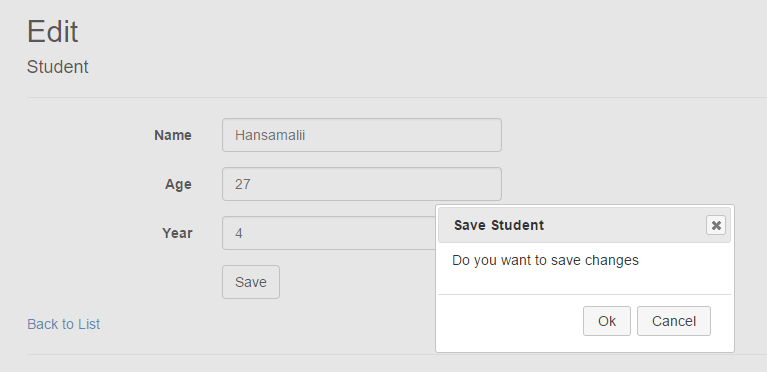
Task: Click the Age field label
Action: pyautogui.click(x=178, y=185)
